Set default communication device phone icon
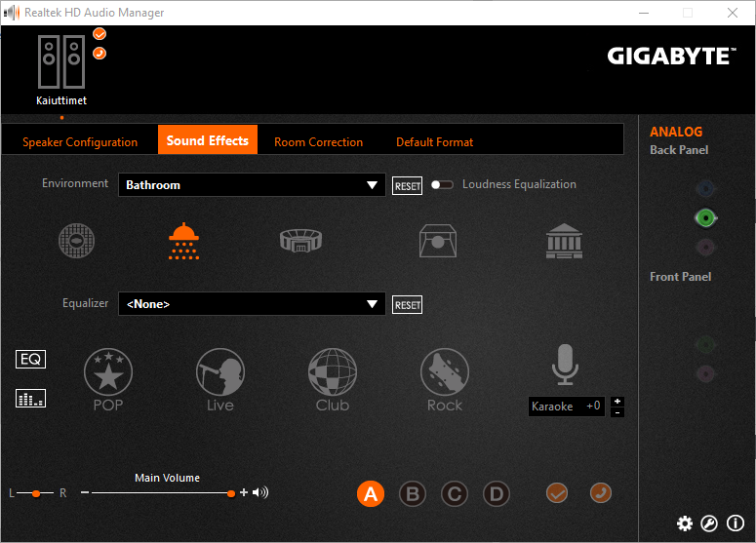Screen dimensions: 756x543 tap(601, 493)
